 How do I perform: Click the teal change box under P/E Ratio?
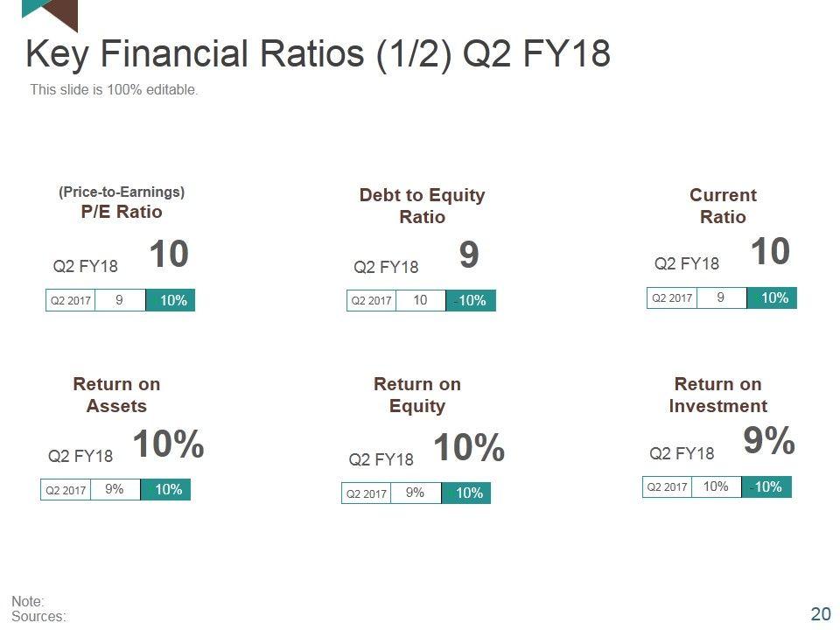point(171,300)
